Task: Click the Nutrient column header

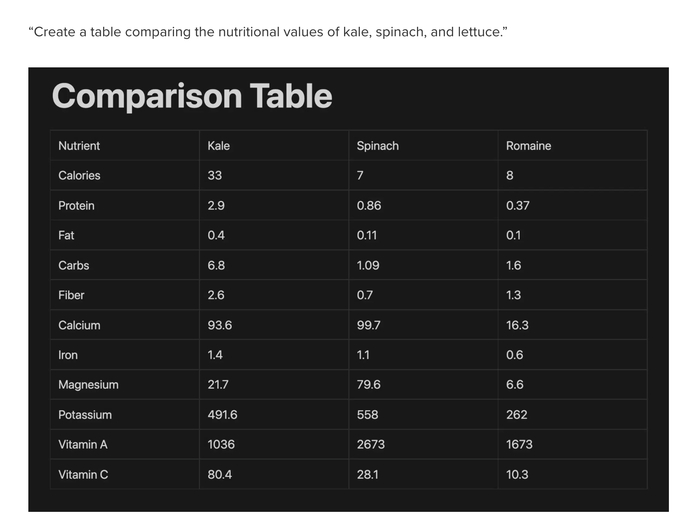Action: [x=79, y=146]
